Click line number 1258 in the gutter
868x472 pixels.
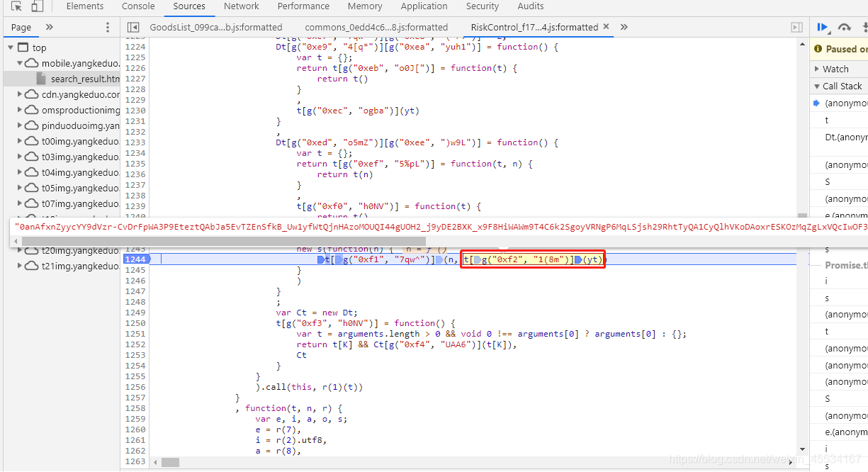pos(135,408)
